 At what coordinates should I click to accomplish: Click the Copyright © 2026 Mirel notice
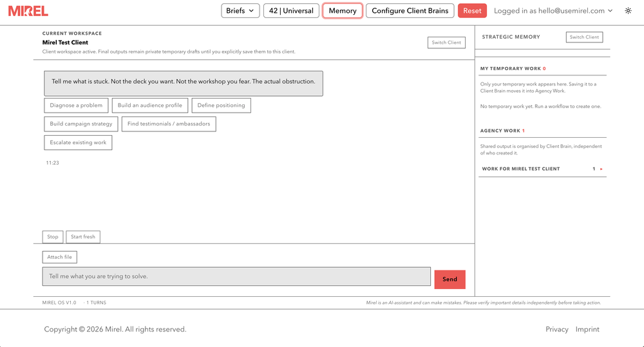click(115, 330)
